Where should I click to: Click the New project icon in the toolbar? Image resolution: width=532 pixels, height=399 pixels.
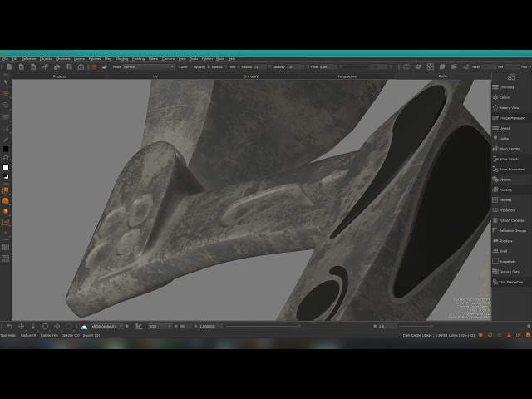click(x=9, y=66)
